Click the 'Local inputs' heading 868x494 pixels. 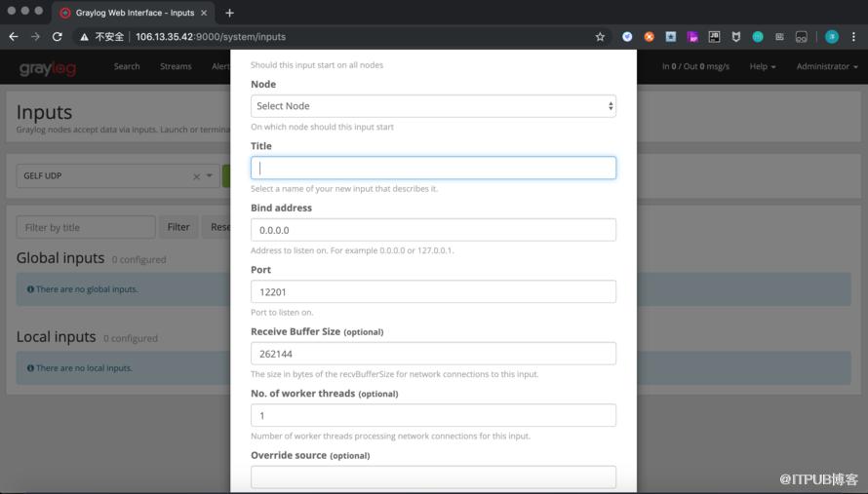[56, 336]
